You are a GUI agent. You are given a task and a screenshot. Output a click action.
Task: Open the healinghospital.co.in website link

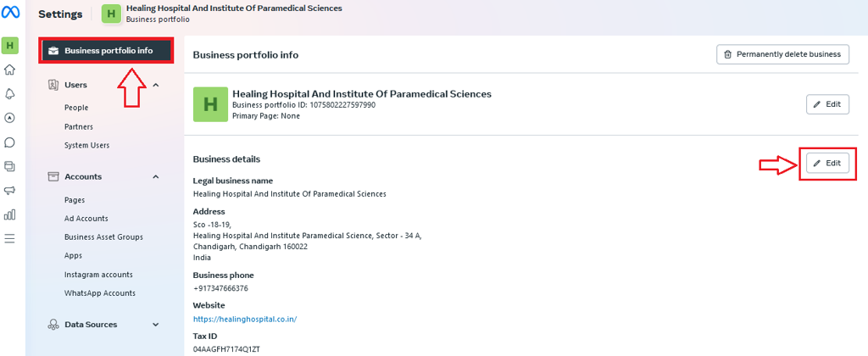245,319
